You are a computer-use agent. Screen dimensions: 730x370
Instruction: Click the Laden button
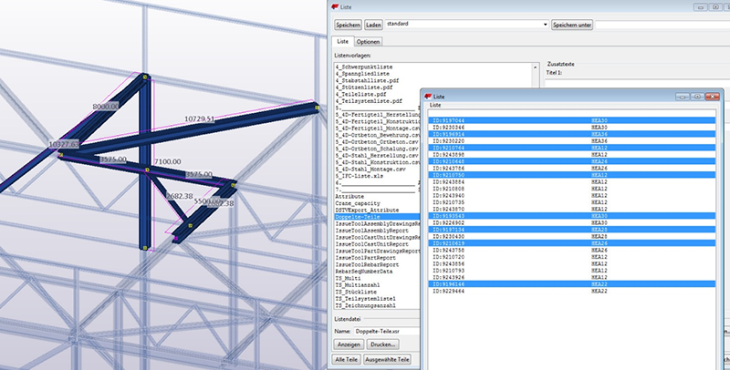tap(373, 25)
